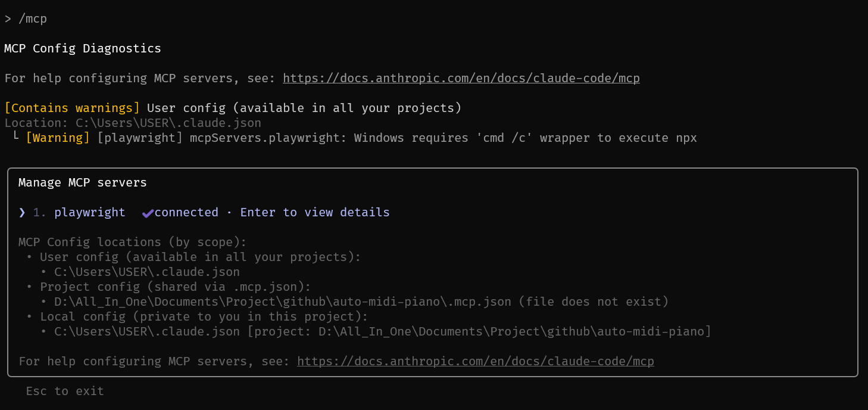Click the chevron marker before playwright entry

point(22,212)
